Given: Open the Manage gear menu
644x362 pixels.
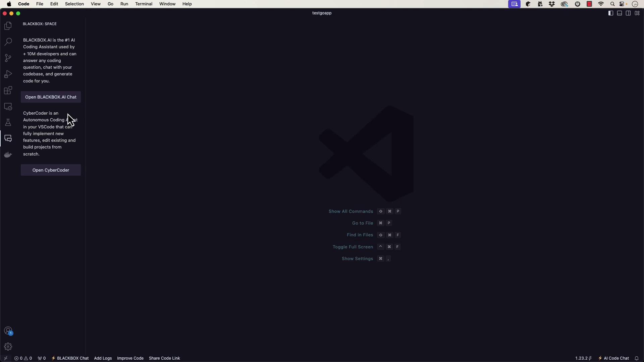Looking at the screenshot, I should [8, 347].
